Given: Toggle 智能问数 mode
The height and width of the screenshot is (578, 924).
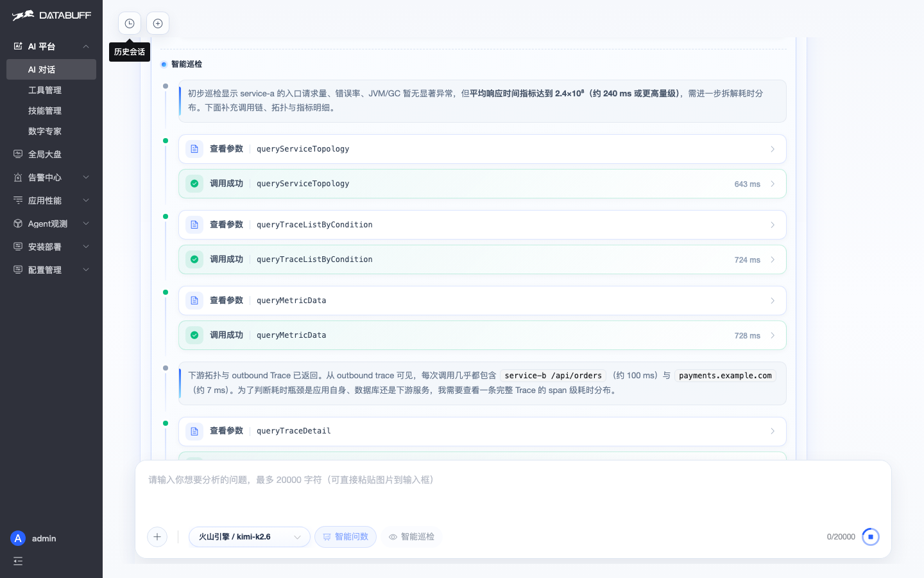Looking at the screenshot, I should pyautogui.click(x=345, y=537).
